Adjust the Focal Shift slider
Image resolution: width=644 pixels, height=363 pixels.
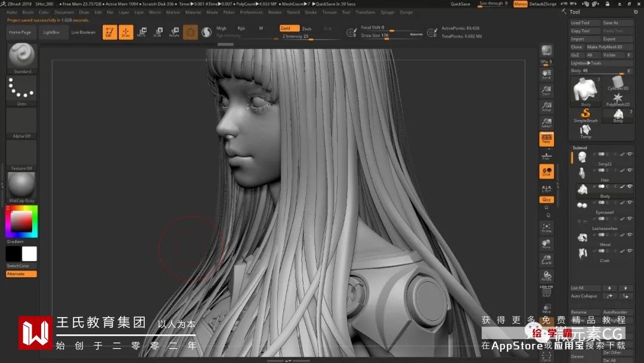point(391,27)
